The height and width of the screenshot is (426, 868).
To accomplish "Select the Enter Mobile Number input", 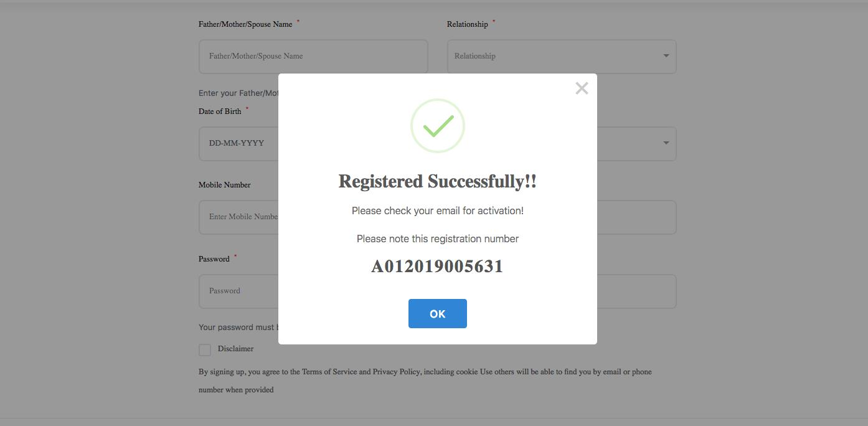I will tap(240, 217).
